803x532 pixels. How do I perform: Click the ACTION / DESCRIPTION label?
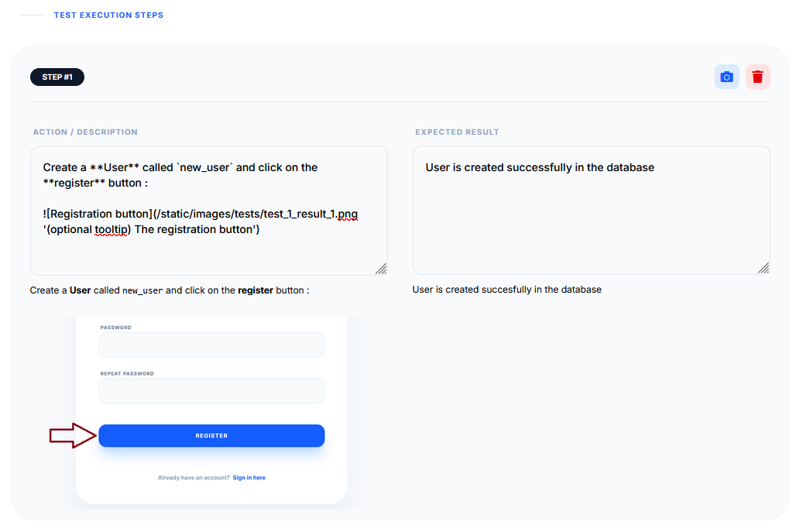(85, 132)
